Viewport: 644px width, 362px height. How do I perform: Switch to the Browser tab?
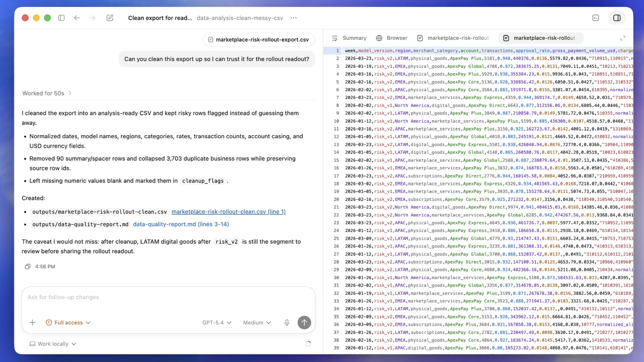[392, 38]
